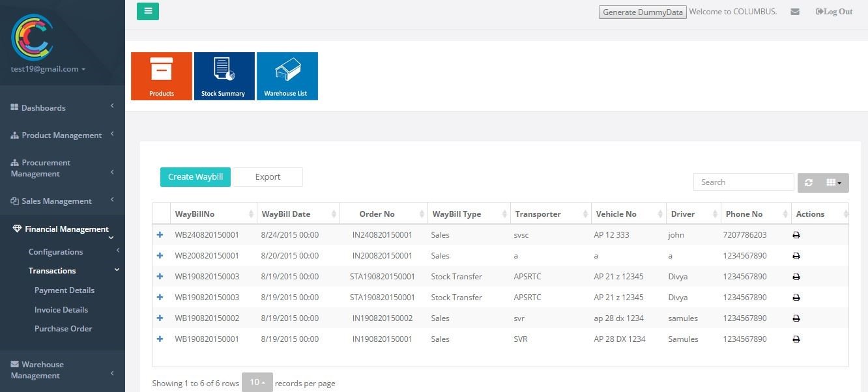Open the Products tile
The width and height of the screenshot is (868, 392).
coord(162,76)
